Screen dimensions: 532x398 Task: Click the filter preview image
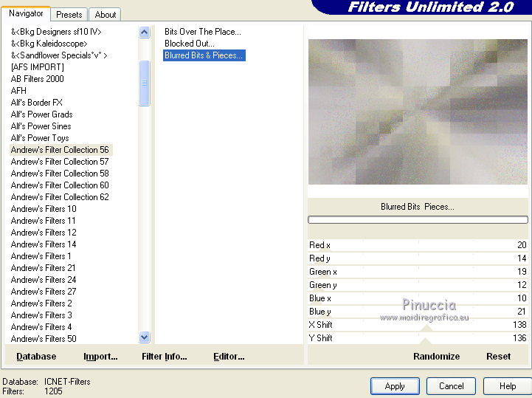point(418,111)
